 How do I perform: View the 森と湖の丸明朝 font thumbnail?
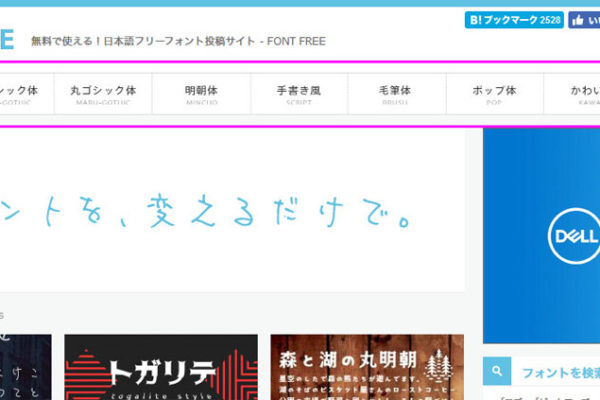[366, 358]
